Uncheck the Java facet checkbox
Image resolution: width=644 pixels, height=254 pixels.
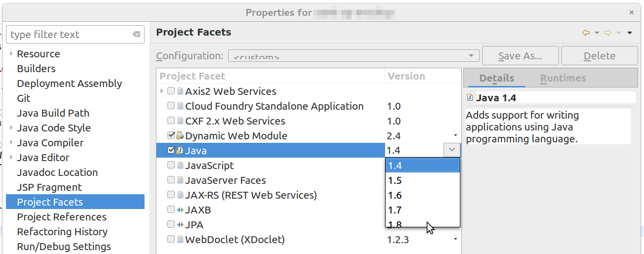(x=171, y=150)
